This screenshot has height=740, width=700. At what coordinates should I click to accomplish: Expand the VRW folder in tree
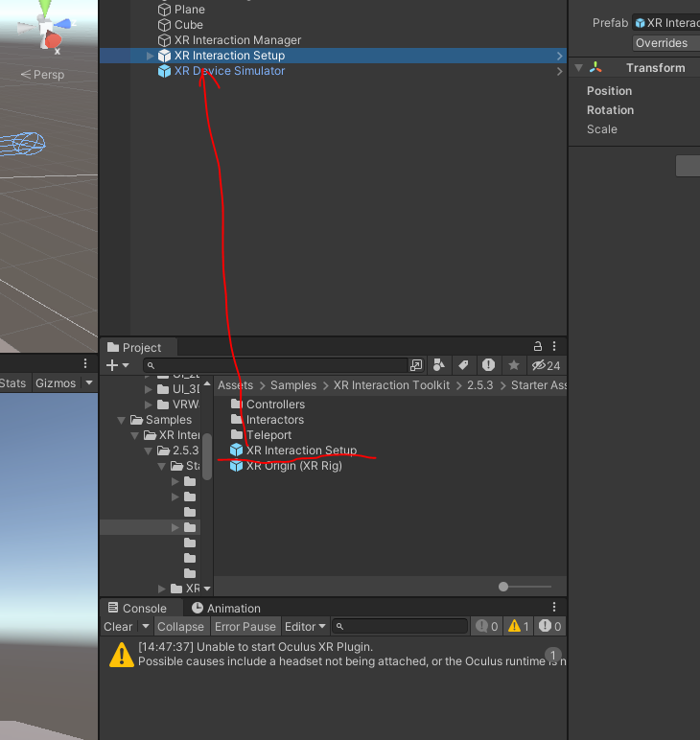(x=148, y=405)
